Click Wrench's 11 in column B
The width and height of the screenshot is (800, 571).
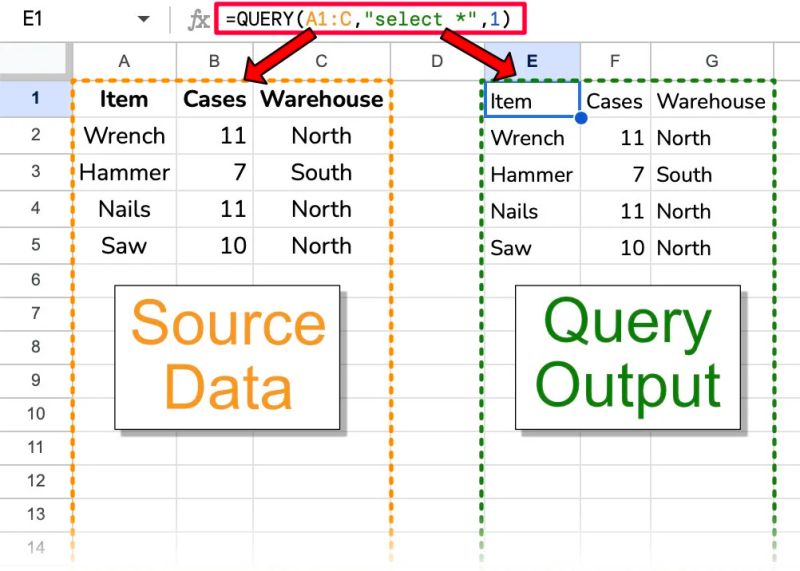pyautogui.click(x=214, y=136)
